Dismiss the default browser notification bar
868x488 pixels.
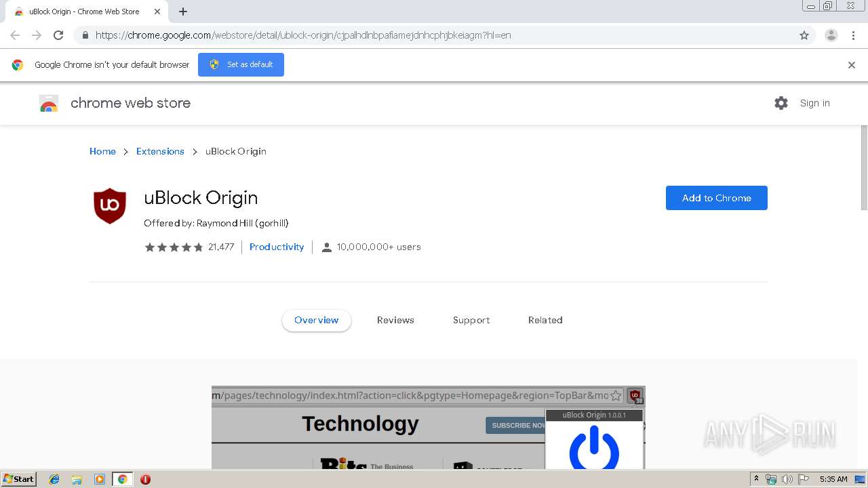pyautogui.click(x=852, y=65)
